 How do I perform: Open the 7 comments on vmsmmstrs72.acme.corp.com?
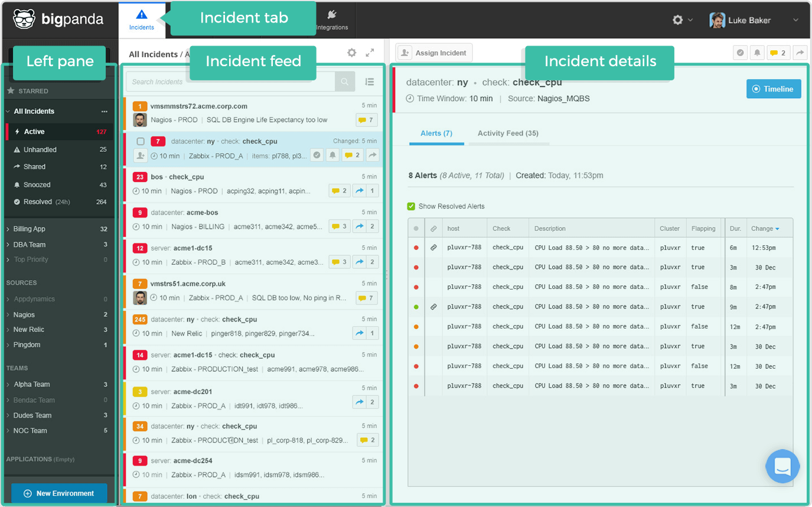[367, 120]
